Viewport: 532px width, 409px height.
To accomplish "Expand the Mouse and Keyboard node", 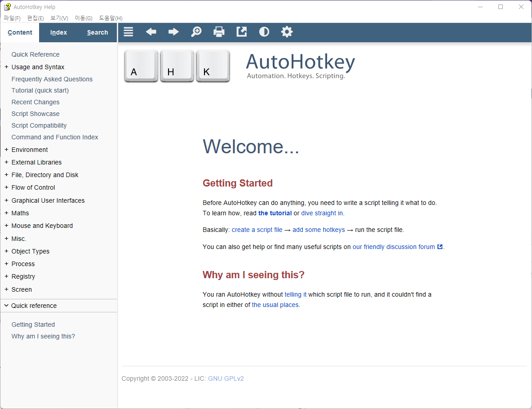I will click(x=6, y=226).
